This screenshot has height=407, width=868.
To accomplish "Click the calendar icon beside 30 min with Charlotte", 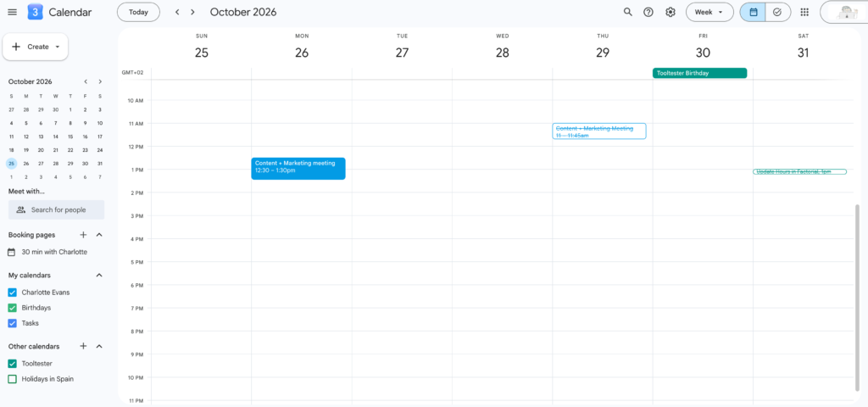I will click(x=12, y=252).
